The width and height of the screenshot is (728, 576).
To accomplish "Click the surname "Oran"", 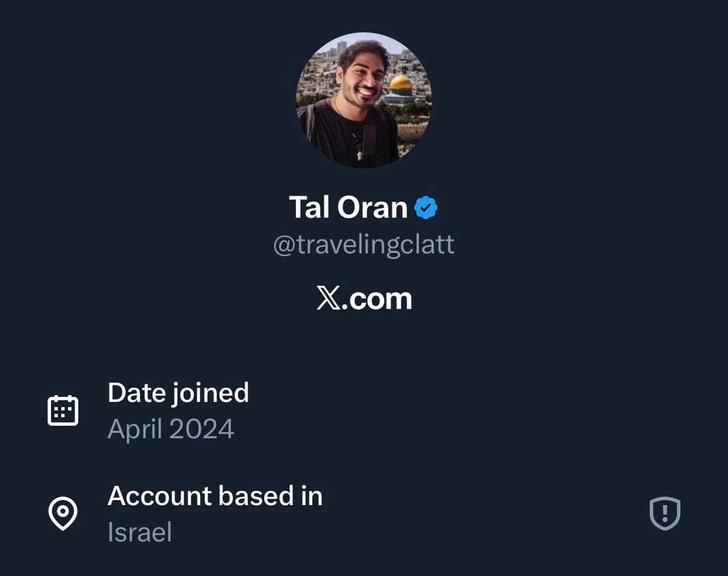I will tap(372, 208).
